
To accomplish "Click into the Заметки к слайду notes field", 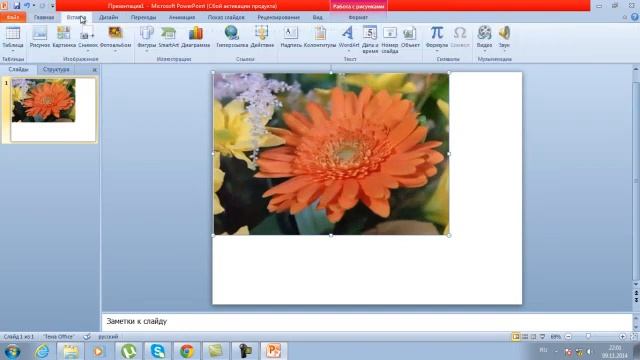I will [367, 322].
